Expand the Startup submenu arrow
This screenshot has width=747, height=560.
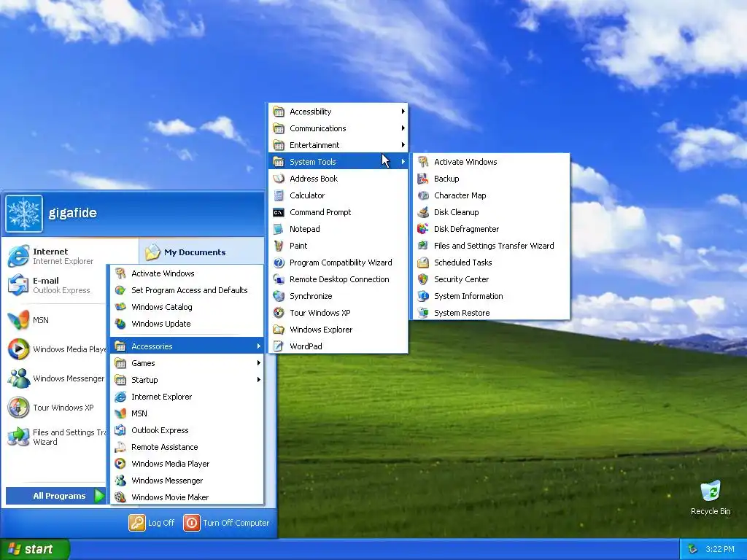click(x=259, y=379)
